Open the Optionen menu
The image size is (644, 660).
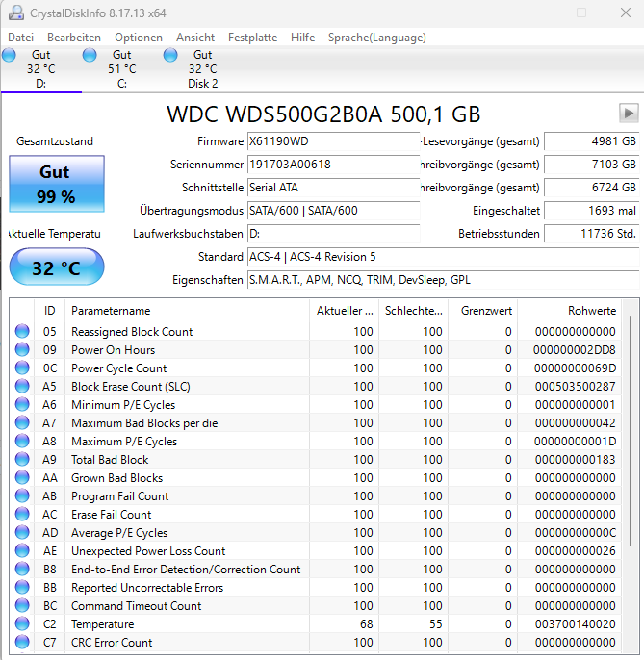click(139, 38)
